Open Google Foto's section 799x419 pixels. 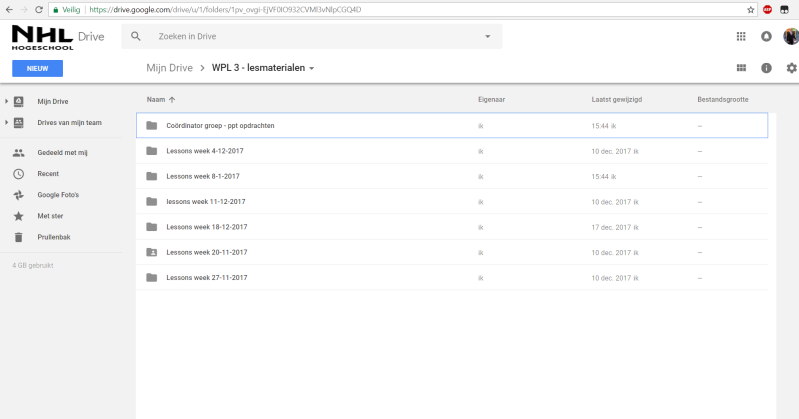click(x=58, y=195)
